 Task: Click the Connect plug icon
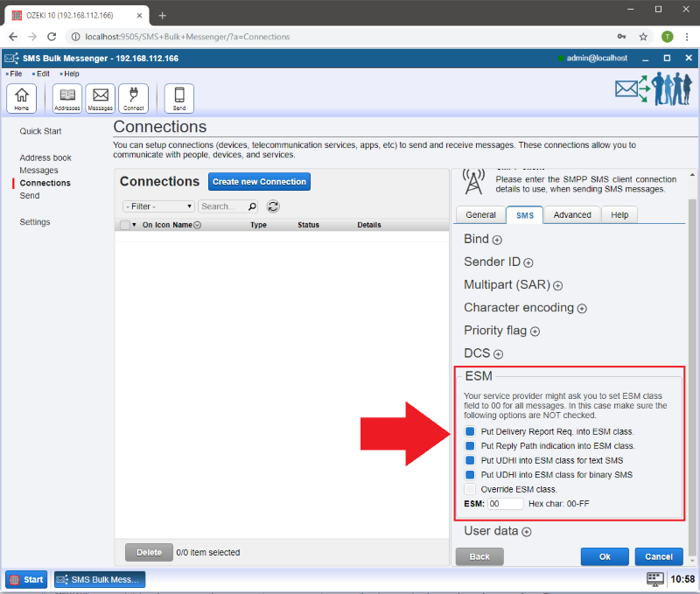[133, 98]
